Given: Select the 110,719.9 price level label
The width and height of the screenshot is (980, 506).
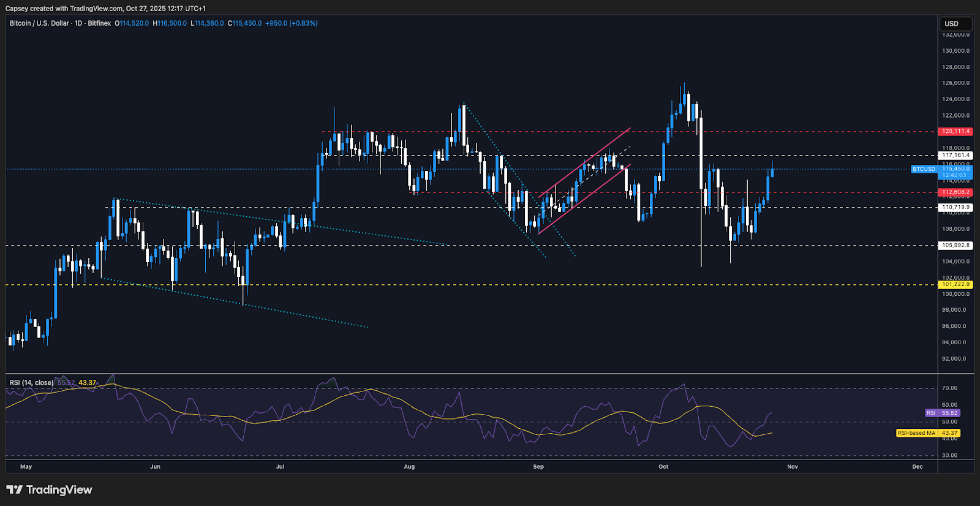Looking at the screenshot, I should pos(956,208).
